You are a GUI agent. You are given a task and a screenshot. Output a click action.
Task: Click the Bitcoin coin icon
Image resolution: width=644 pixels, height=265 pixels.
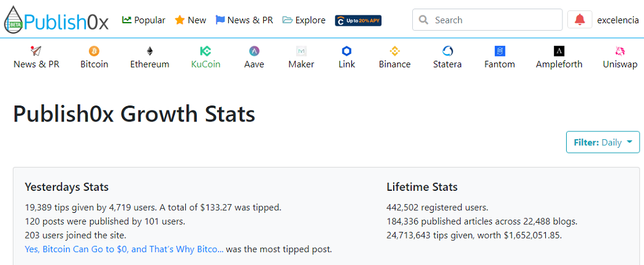click(94, 51)
